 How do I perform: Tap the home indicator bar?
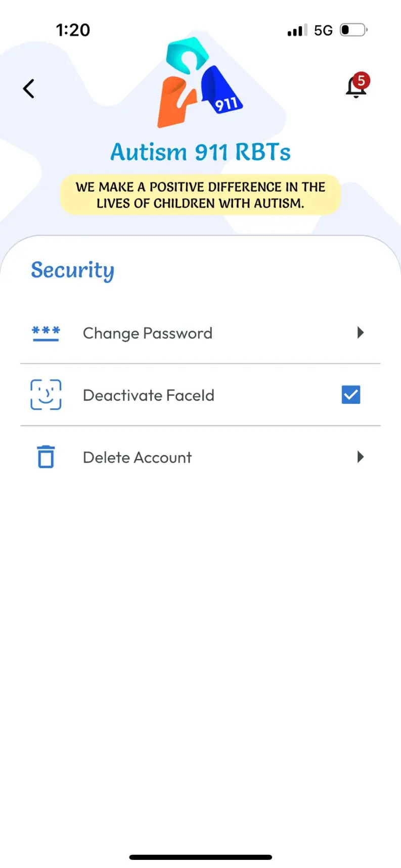(201, 857)
